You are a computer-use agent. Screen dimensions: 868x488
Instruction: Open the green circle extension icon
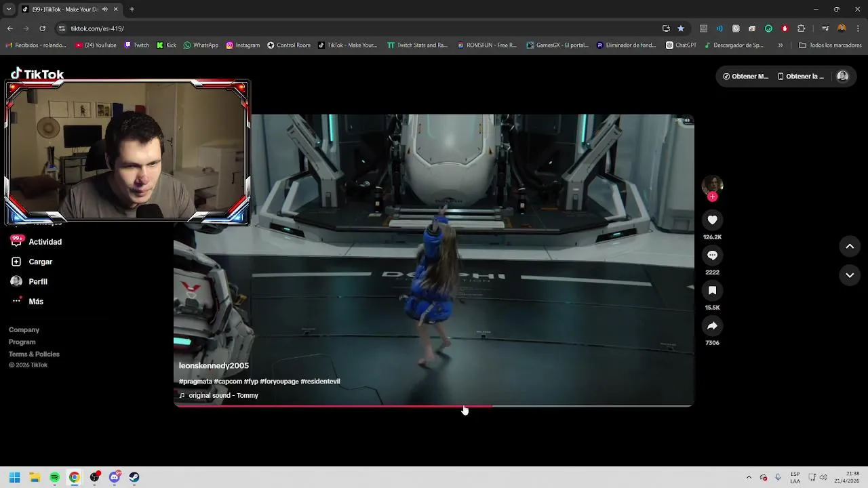click(768, 28)
